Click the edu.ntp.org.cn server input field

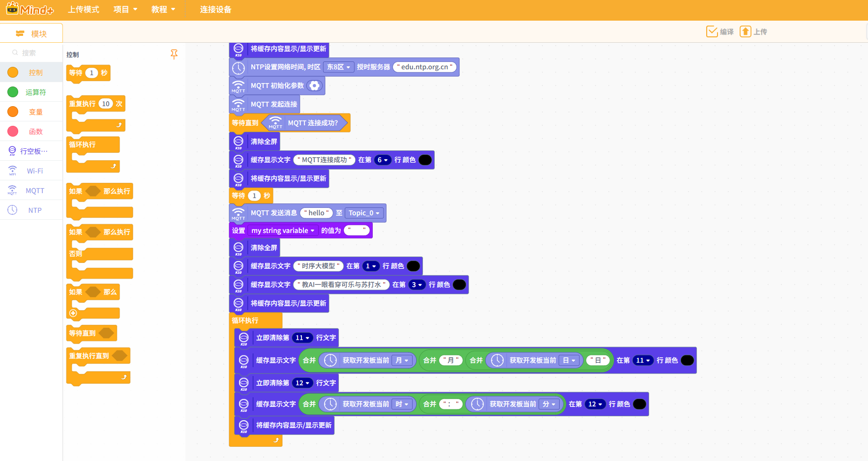pyautogui.click(x=424, y=67)
